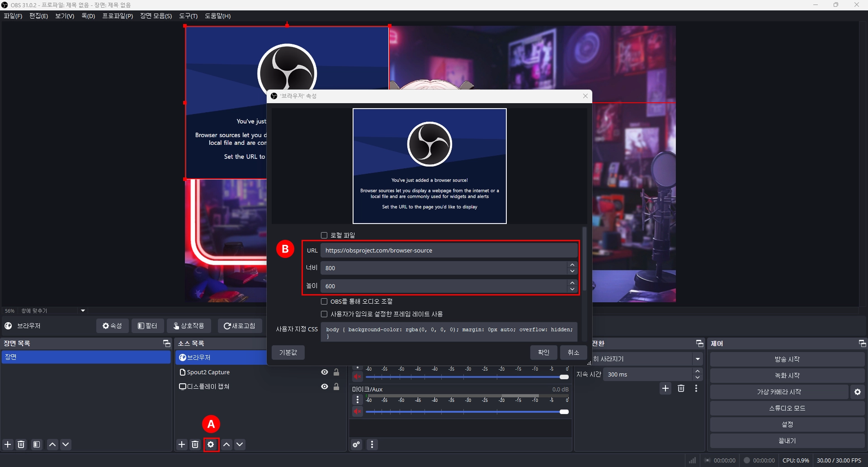
Task: Increase the 너비 value with up arrow
Action: pyautogui.click(x=572, y=265)
